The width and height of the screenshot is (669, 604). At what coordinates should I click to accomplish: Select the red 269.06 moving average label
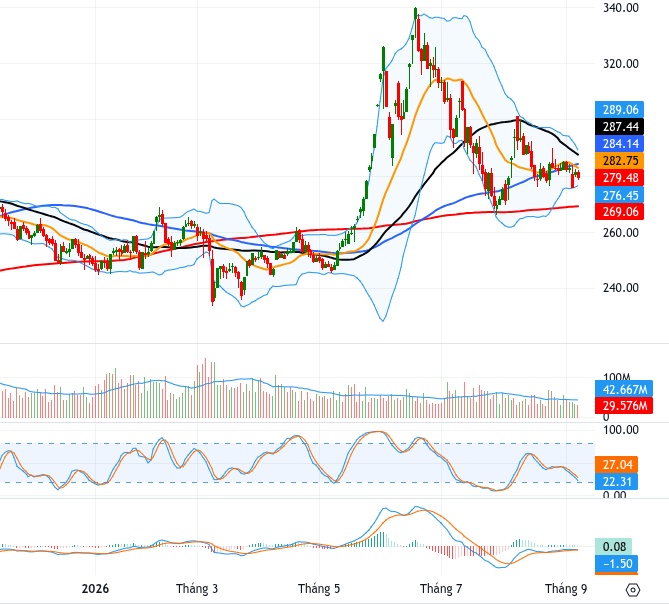coord(620,212)
